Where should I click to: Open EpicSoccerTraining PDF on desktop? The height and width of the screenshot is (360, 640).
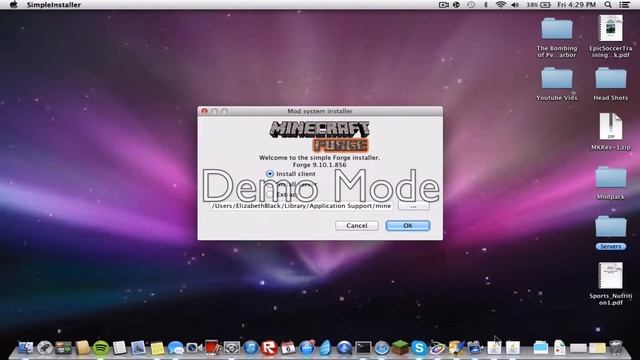(611, 36)
